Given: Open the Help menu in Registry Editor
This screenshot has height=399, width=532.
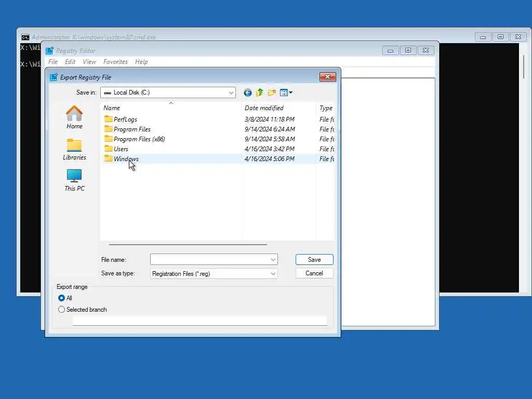Looking at the screenshot, I should point(141,62).
